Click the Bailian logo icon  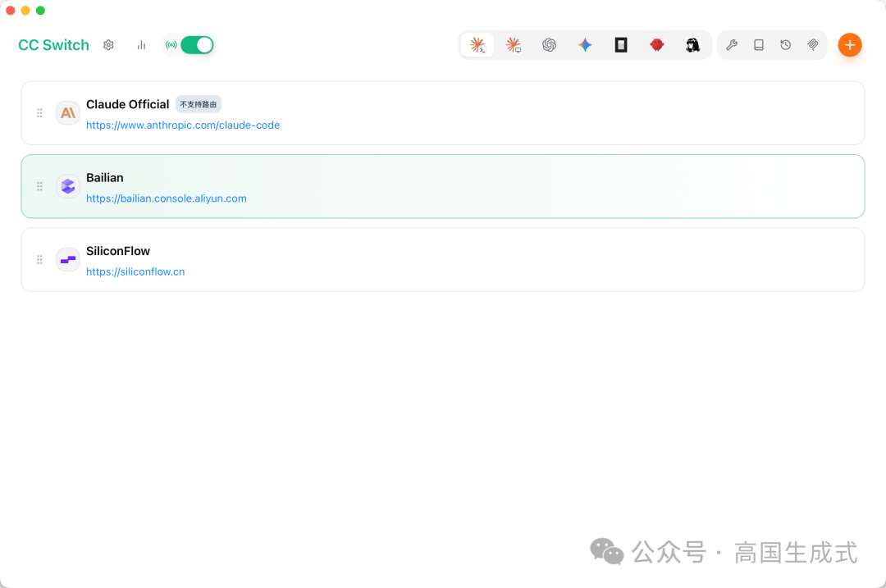click(x=68, y=186)
